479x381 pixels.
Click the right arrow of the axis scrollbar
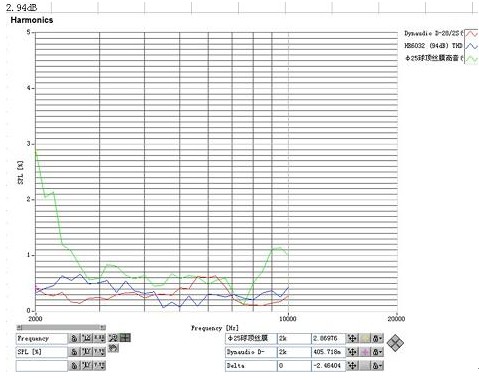[x=103, y=327]
